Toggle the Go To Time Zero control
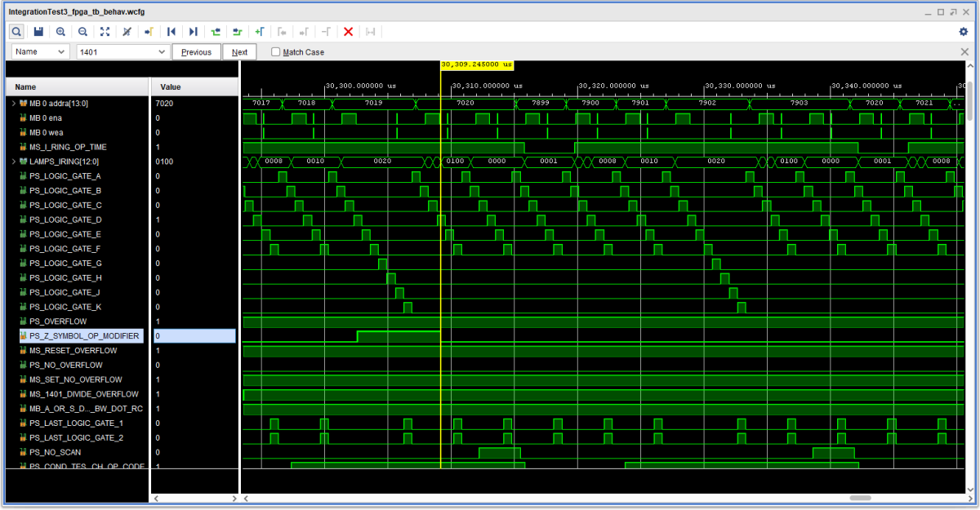This screenshot has width=980, height=510. pyautogui.click(x=149, y=31)
